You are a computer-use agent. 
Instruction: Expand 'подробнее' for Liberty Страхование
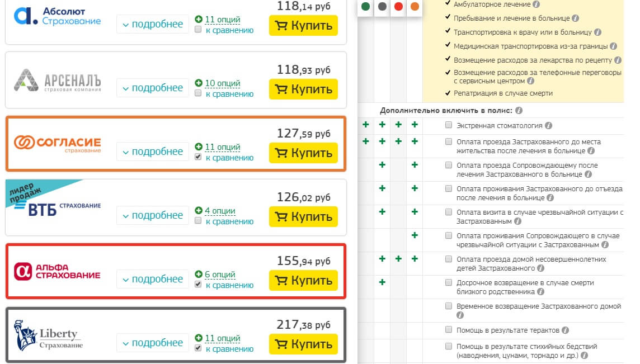pyautogui.click(x=153, y=343)
